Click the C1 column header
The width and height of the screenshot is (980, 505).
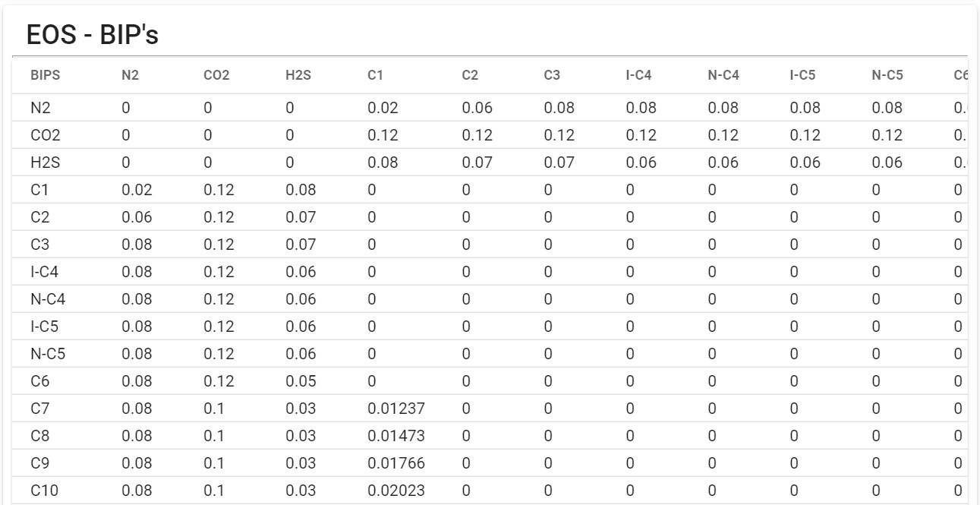click(x=376, y=75)
